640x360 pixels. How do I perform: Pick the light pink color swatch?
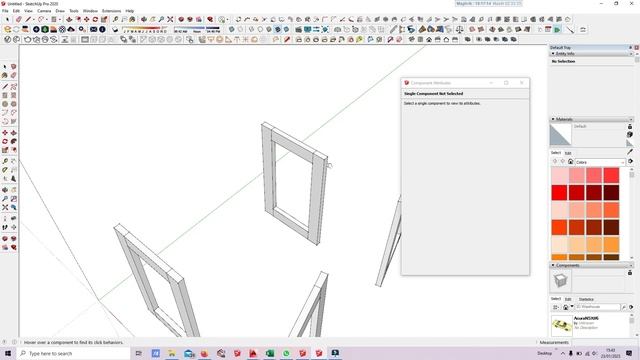pyautogui.click(x=560, y=176)
